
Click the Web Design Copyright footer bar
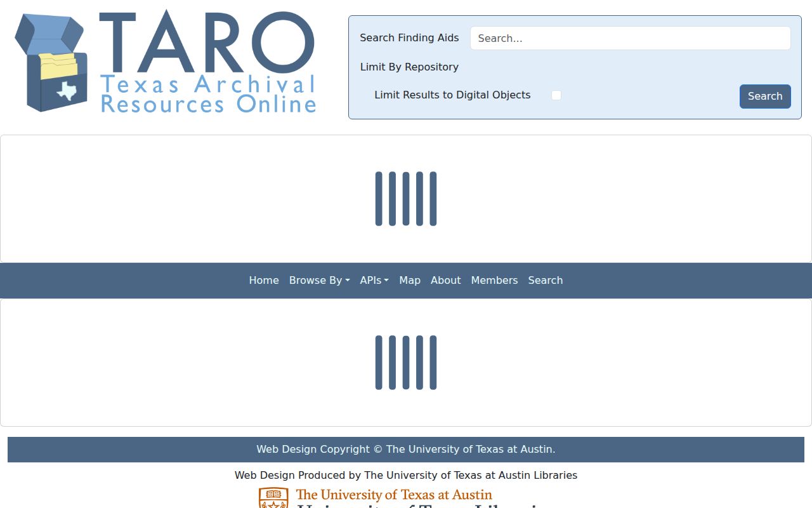coord(406,450)
